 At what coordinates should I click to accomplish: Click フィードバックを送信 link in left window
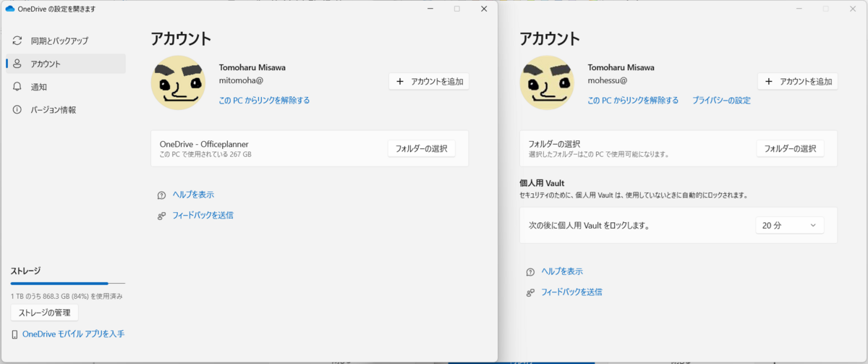(203, 215)
